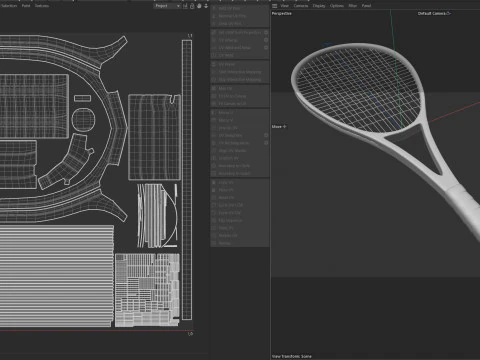
Task: Apply Mirror V to the UVs
Action: point(240,120)
